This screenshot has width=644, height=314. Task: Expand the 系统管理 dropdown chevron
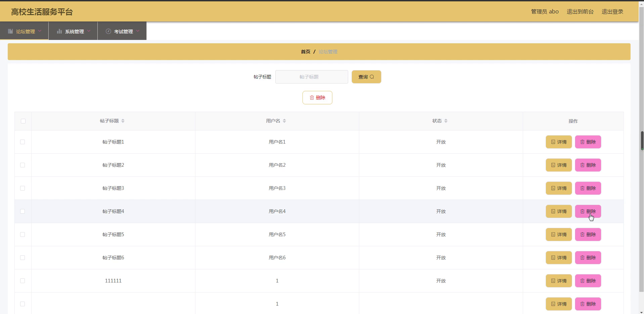coord(89,31)
